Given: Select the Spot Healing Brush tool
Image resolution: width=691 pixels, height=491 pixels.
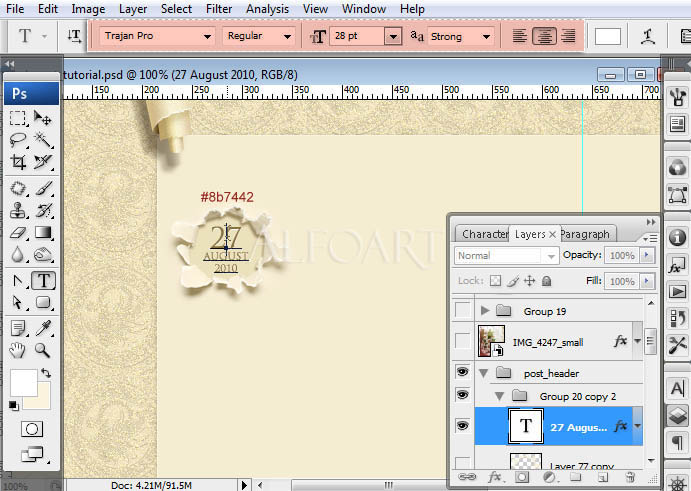Looking at the screenshot, I should tap(18, 189).
